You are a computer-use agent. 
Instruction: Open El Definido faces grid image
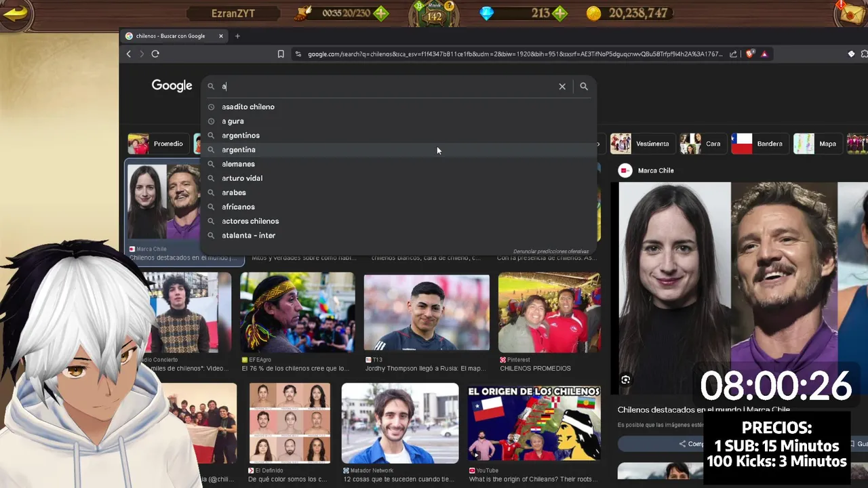(x=290, y=424)
